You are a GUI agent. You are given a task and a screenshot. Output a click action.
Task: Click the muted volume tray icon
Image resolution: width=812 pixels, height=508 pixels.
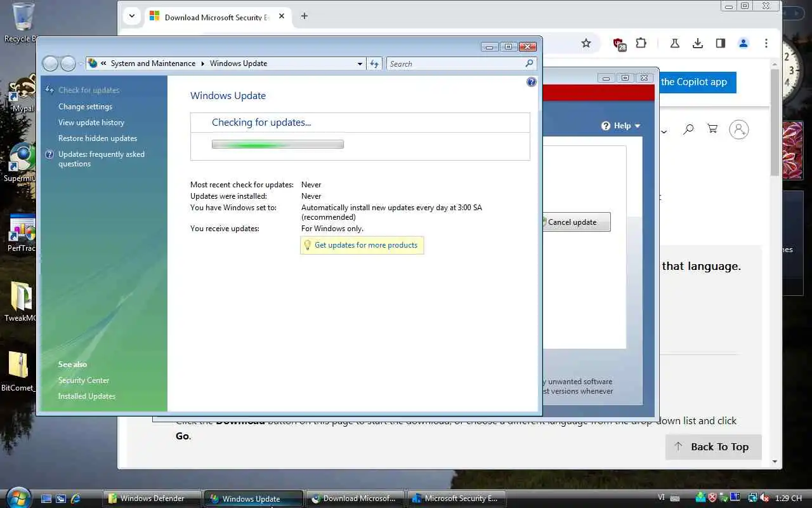pyautogui.click(x=765, y=498)
